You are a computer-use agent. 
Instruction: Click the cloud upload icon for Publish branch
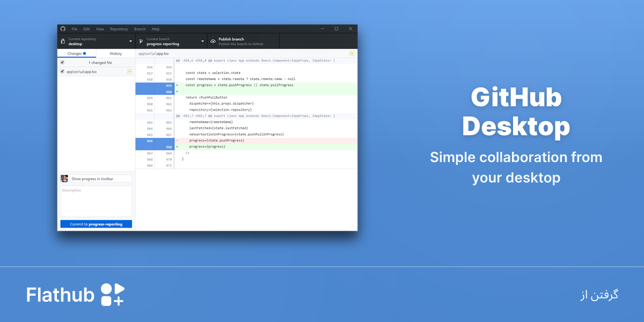pyautogui.click(x=213, y=41)
